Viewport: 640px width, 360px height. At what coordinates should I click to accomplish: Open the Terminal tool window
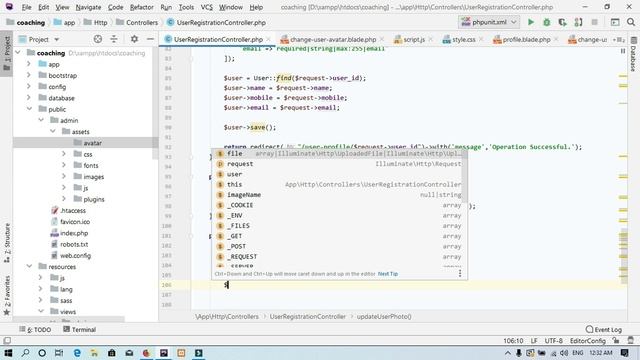point(80,329)
